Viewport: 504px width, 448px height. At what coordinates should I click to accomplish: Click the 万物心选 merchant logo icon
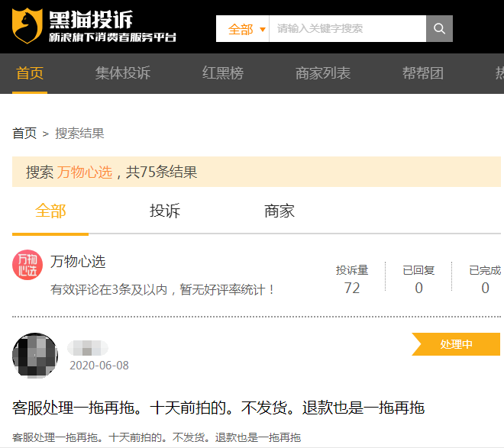point(27,265)
